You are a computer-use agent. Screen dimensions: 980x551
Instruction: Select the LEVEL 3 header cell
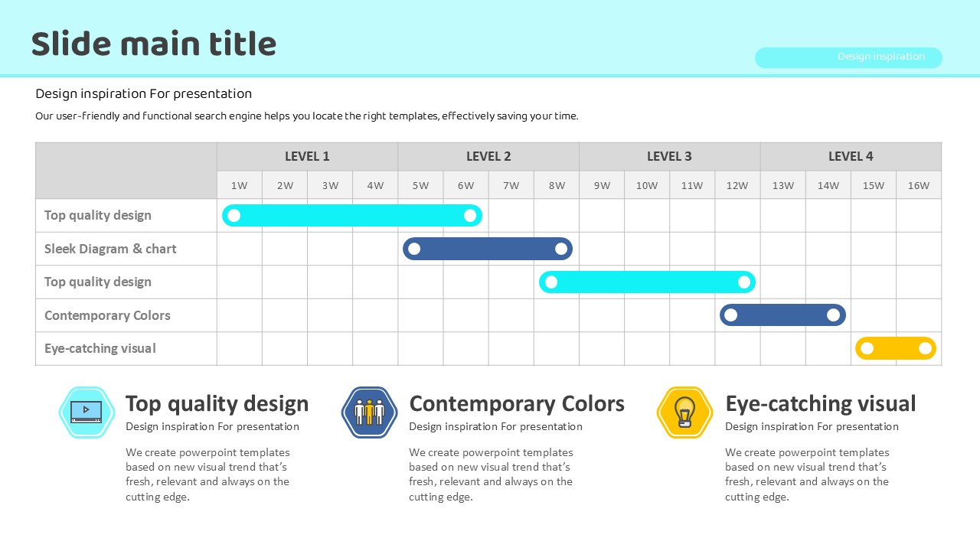click(669, 156)
